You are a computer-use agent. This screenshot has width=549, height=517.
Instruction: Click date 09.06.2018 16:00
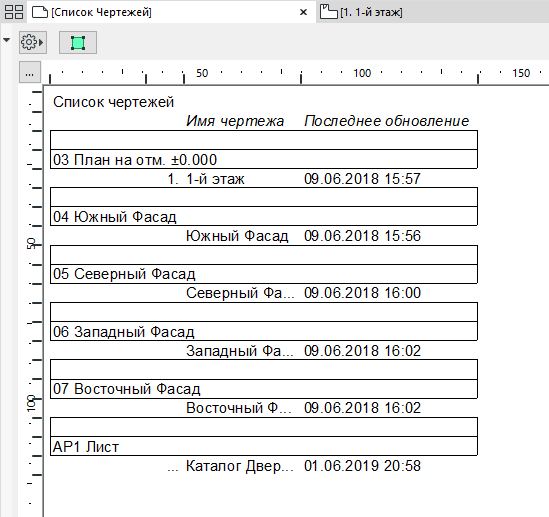(362, 293)
